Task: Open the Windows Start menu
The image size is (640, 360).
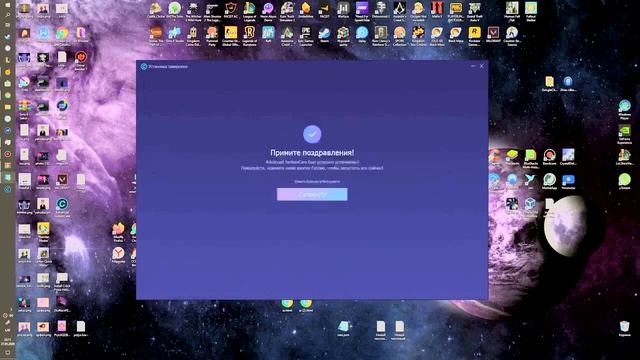Action: [8, 4]
